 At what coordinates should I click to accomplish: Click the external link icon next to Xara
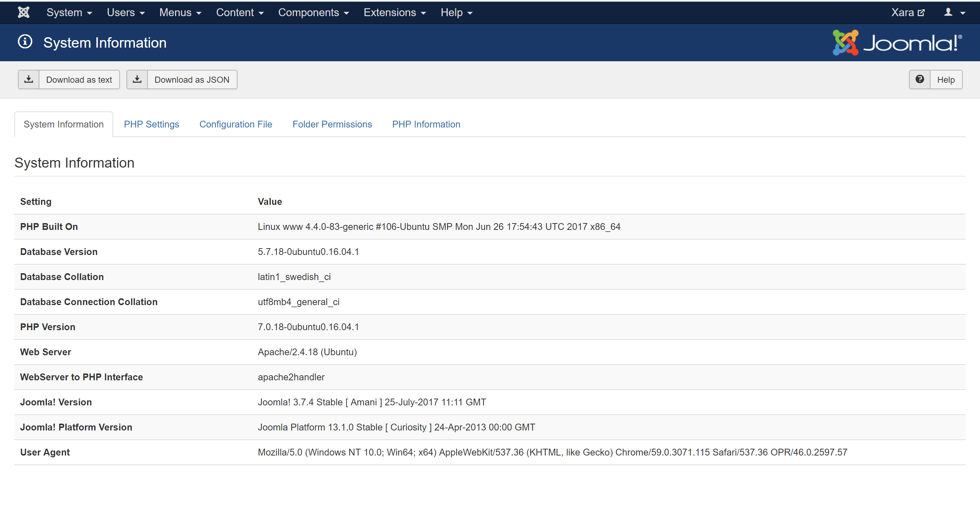tap(921, 13)
